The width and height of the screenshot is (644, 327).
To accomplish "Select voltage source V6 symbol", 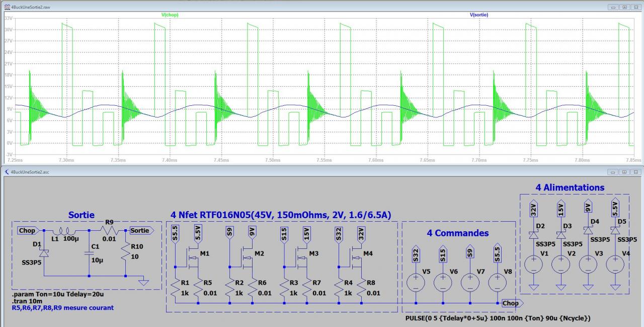I will [443, 282].
